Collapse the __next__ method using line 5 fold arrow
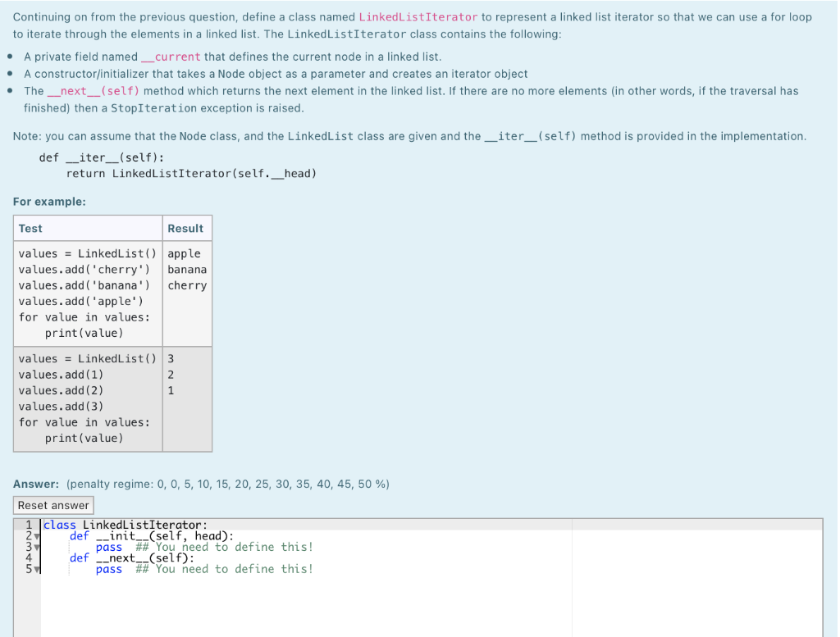840x637 pixels. (x=35, y=569)
